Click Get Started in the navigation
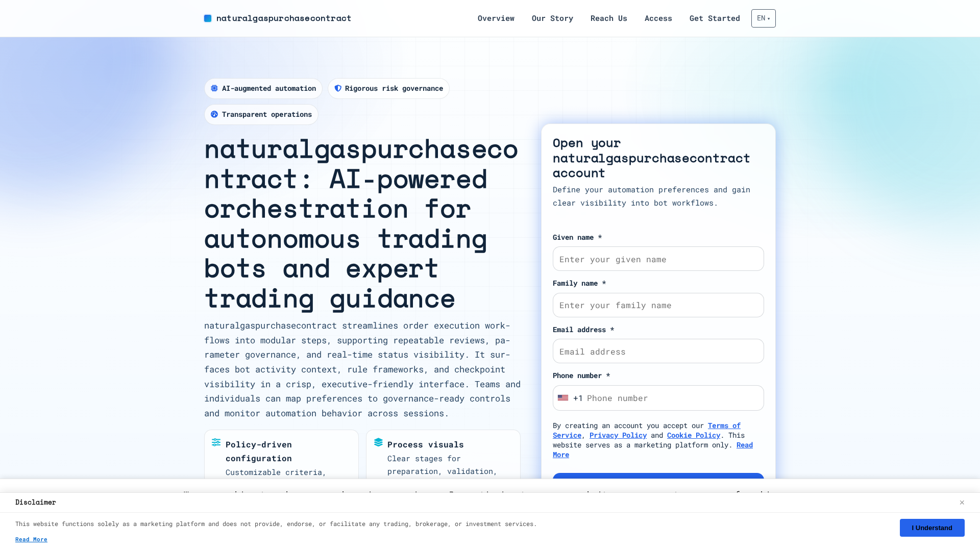980x551 pixels. pyautogui.click(x=715, y=18)
